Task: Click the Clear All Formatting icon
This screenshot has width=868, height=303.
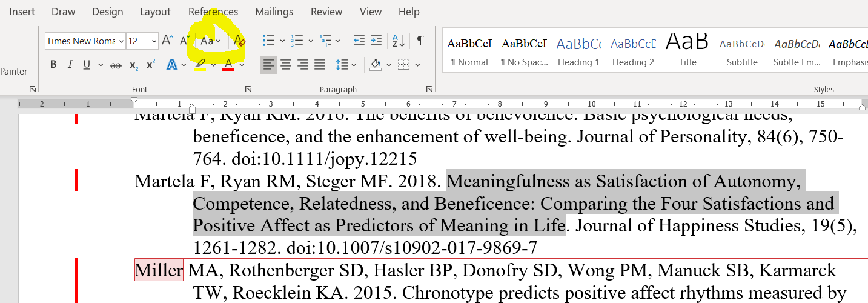Action: [239, 41]
